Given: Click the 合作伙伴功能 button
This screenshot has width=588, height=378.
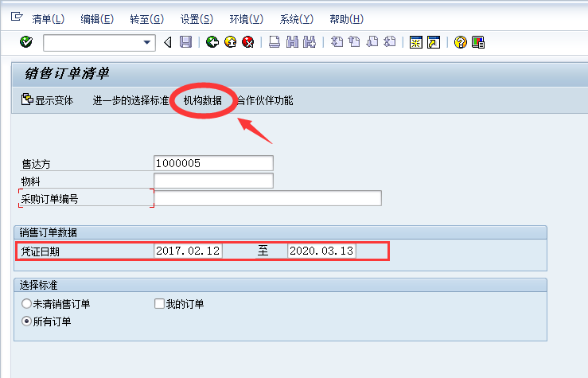Looking at the screenshot, I should click(x=265, y=100).
